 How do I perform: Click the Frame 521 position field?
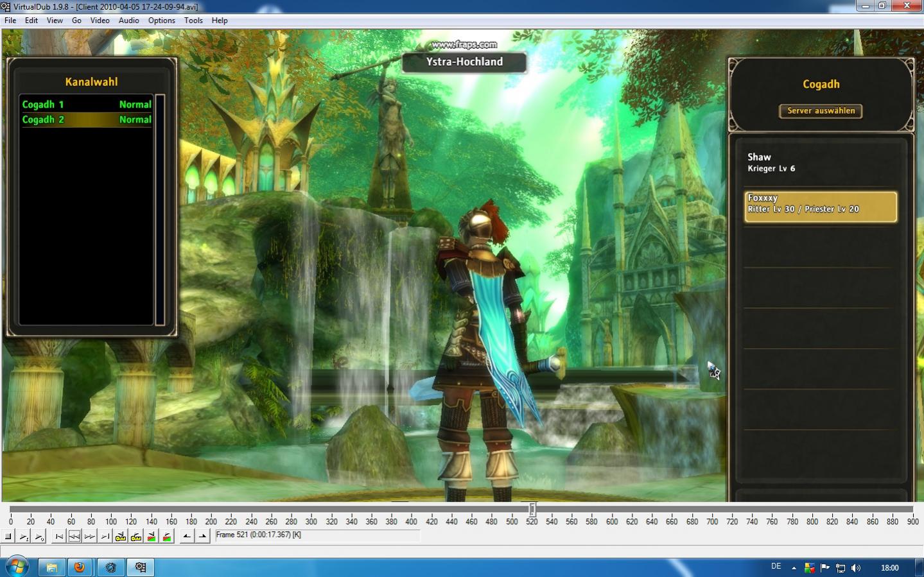coord(317,535)
